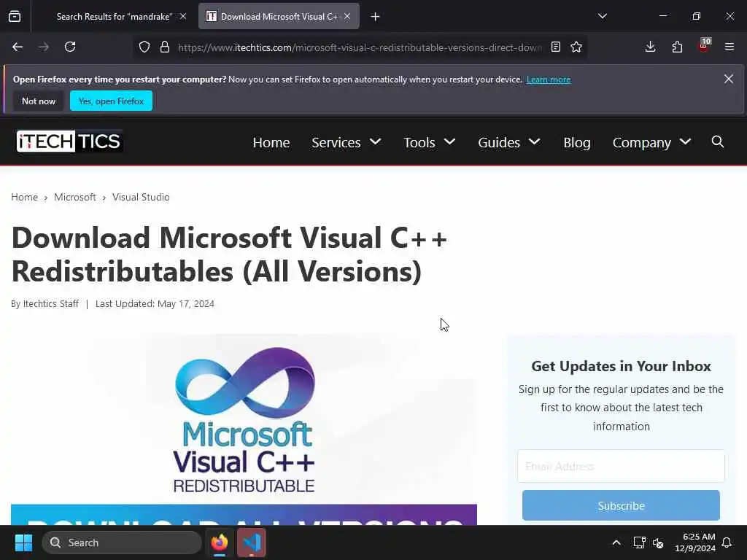Open the Itechtics Staff author link

point(51,304)
